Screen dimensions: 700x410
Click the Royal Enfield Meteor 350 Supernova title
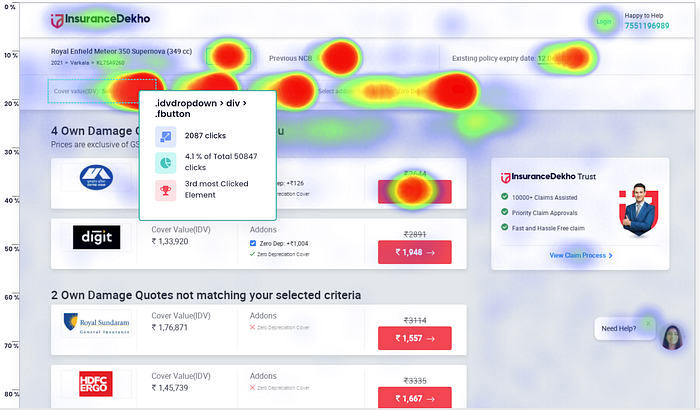coord(121,51)
